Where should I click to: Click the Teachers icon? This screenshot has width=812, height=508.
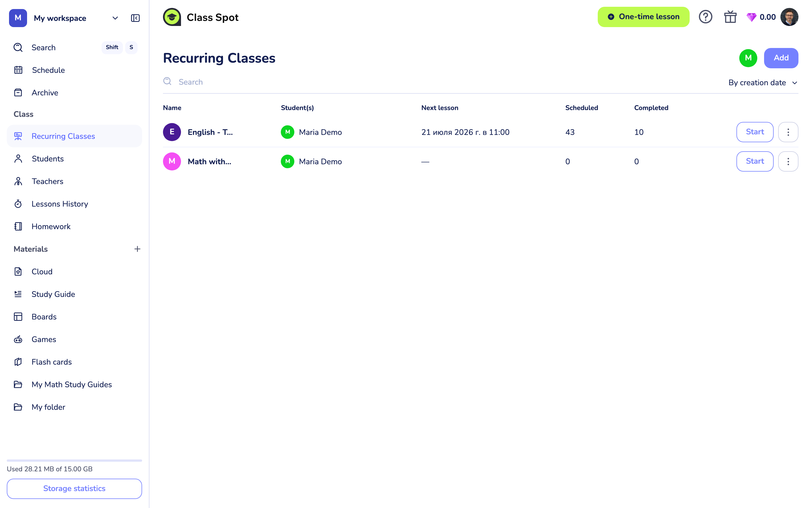point(18,181)
